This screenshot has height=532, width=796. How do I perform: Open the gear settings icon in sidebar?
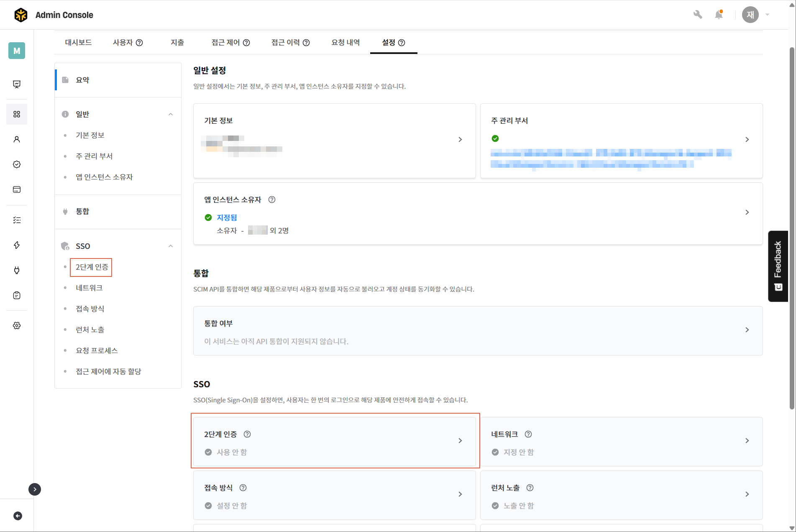17,325
